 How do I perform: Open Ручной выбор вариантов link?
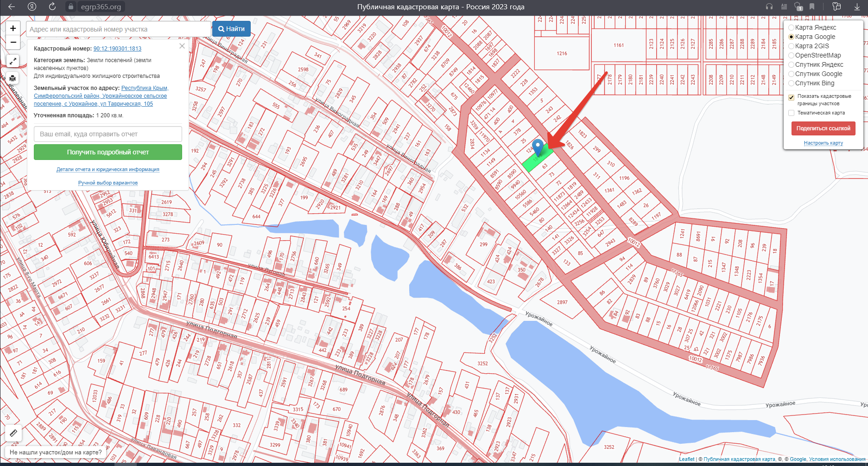tap(108, 183)
